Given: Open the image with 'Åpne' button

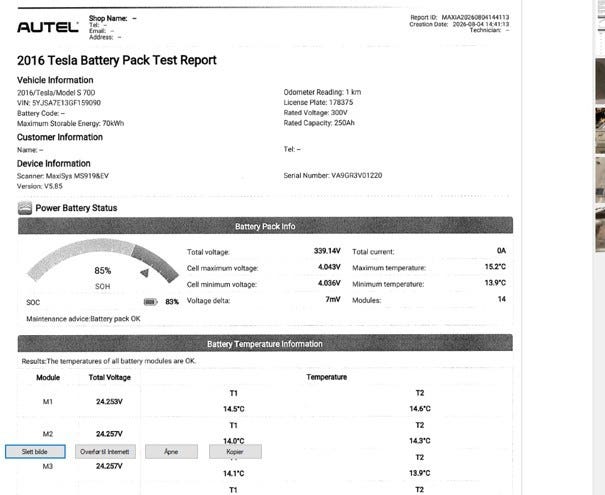Looking at the screenshot, I should pos(171,451).
